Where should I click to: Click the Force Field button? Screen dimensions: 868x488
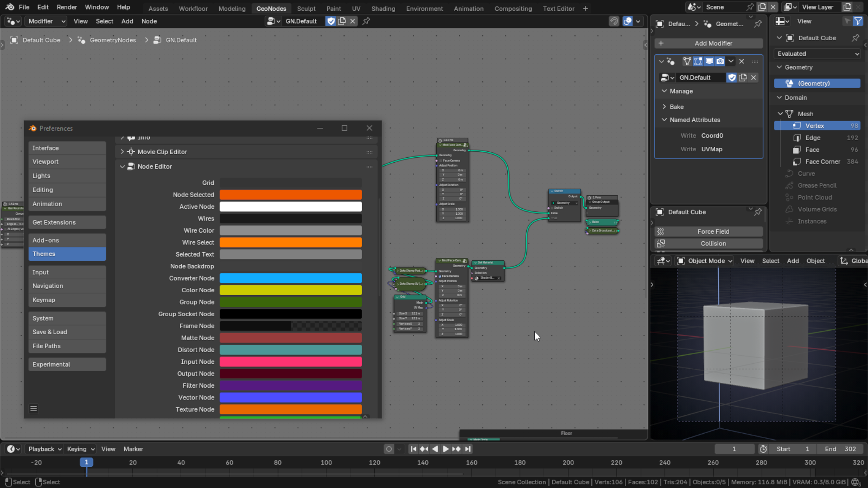click(x=708, y=232)
